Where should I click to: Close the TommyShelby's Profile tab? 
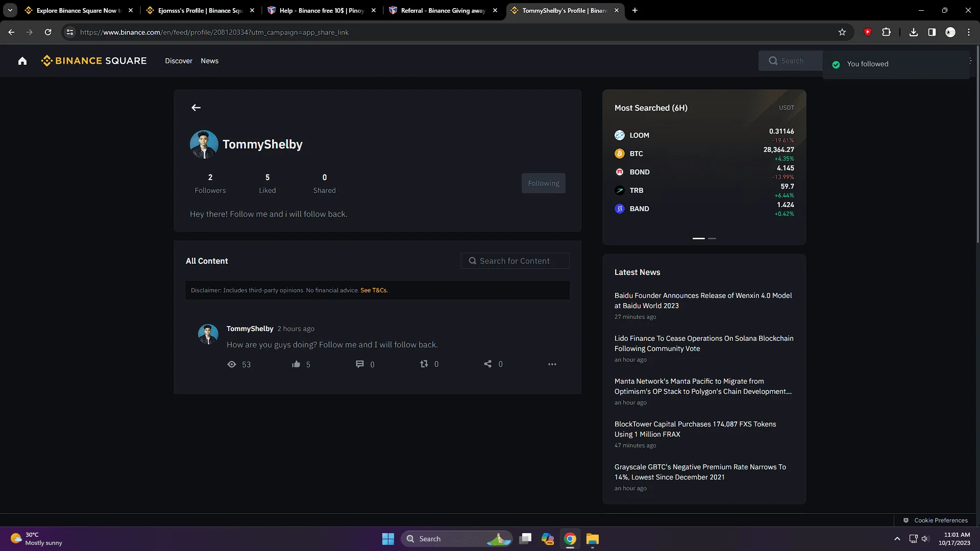pos(617,10)
